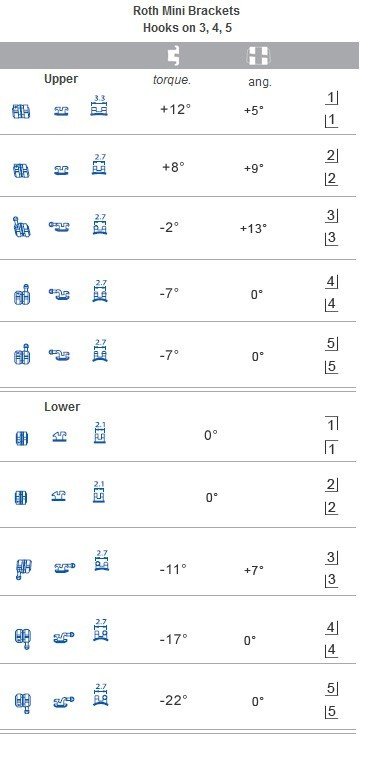Click the Roth Mini Brackets title
The image size is (369, 778).
point(186,10)
